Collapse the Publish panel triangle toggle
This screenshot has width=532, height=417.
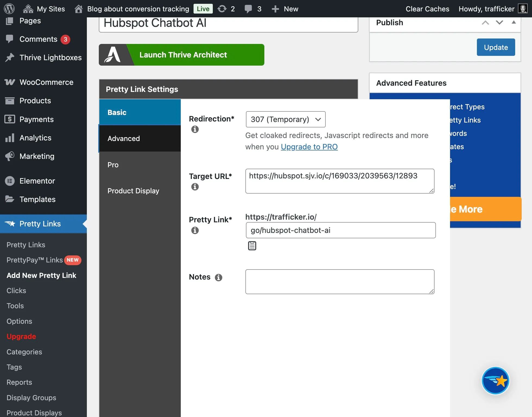514,22
